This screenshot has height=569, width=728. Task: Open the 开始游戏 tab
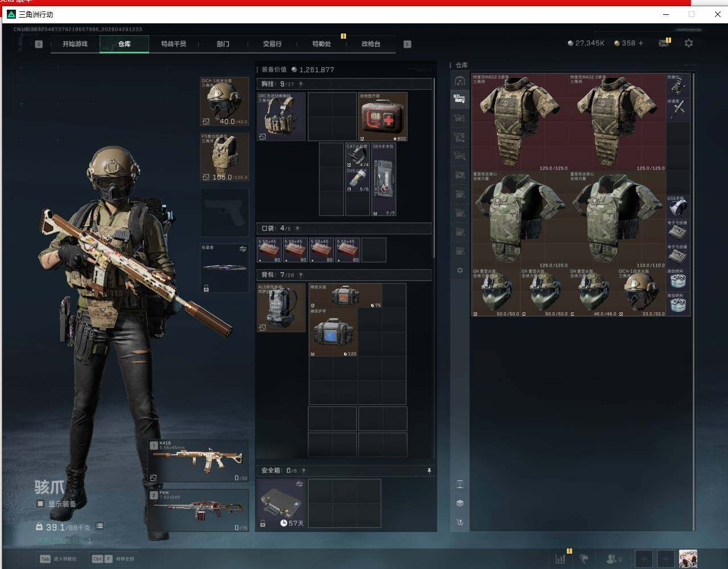(x=75, y=44)
